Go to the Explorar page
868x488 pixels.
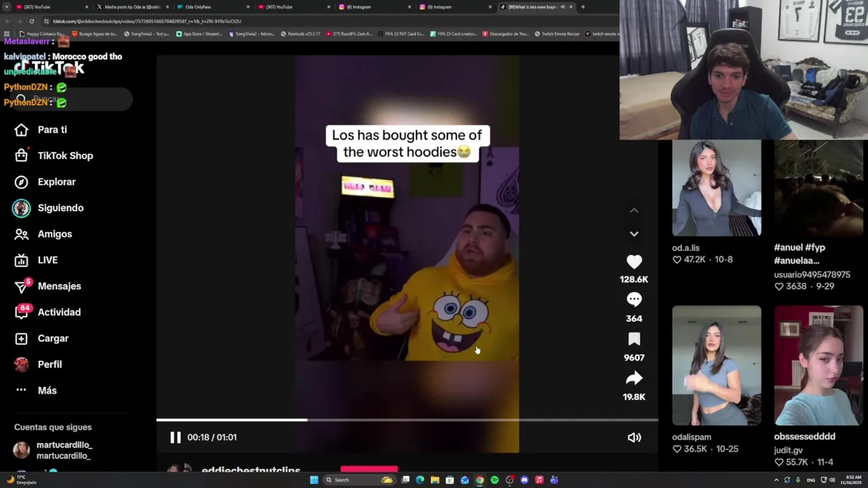tap(45, 182)
